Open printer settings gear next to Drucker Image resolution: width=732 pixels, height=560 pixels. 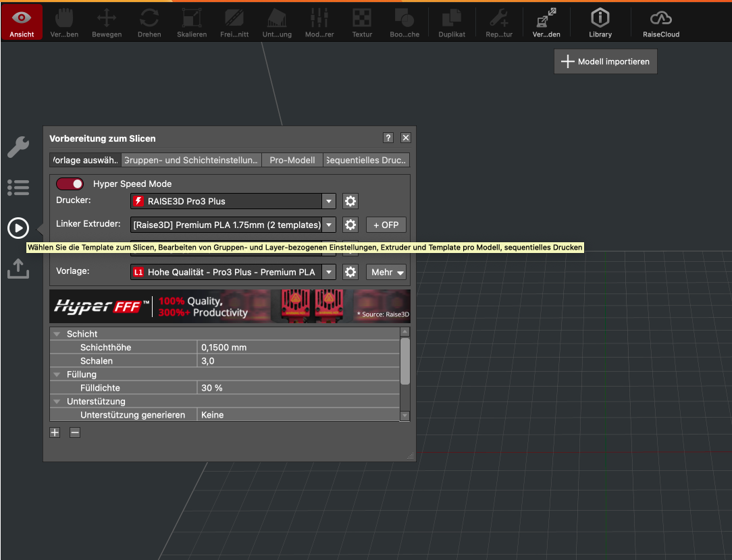pos(350,201)
